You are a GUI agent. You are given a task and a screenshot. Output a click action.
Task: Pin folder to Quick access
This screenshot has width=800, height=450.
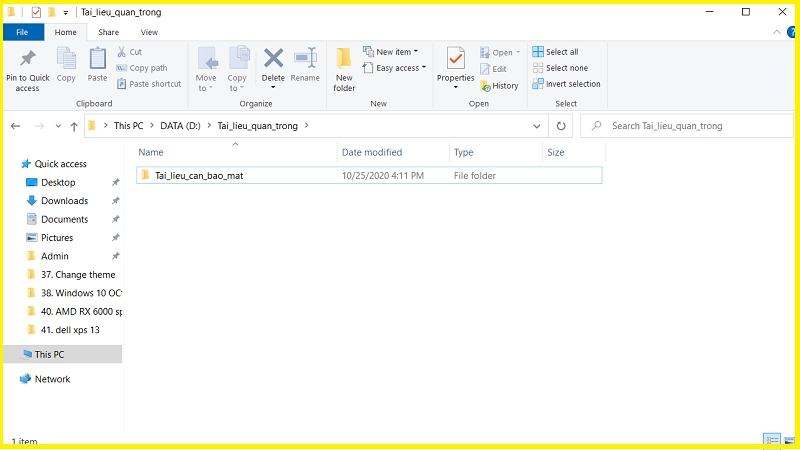click(28, 70)
